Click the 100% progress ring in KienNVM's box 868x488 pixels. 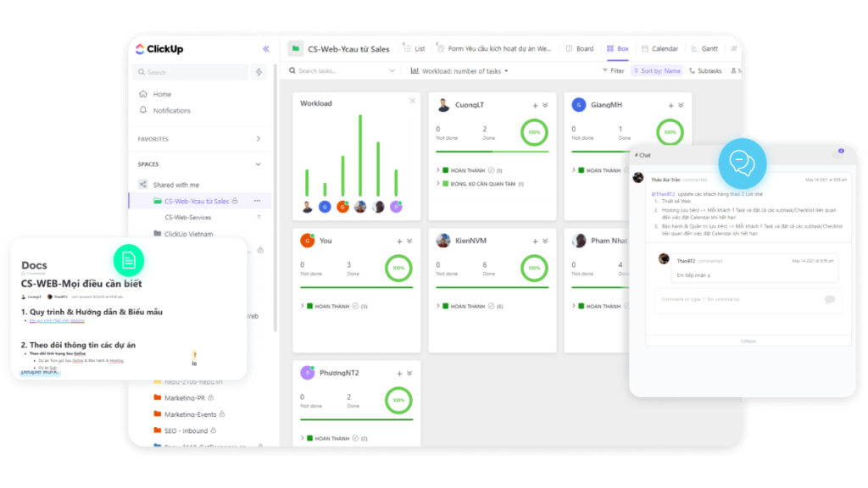point(534,268)
